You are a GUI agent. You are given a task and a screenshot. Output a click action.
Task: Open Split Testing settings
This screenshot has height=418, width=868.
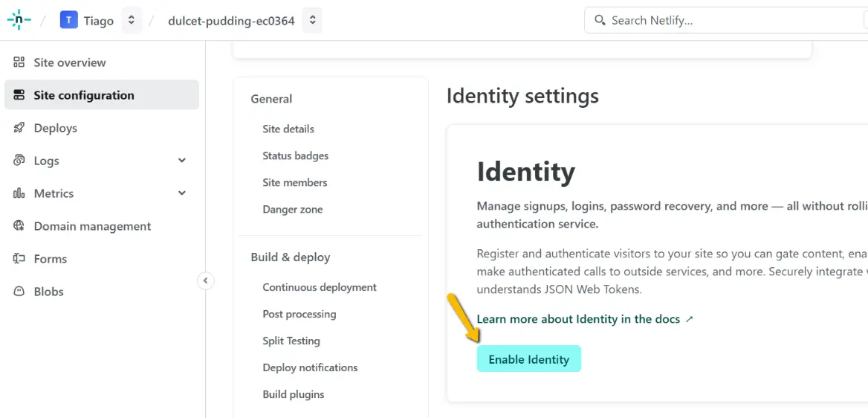pyautogui.click(x=291, y=341)
